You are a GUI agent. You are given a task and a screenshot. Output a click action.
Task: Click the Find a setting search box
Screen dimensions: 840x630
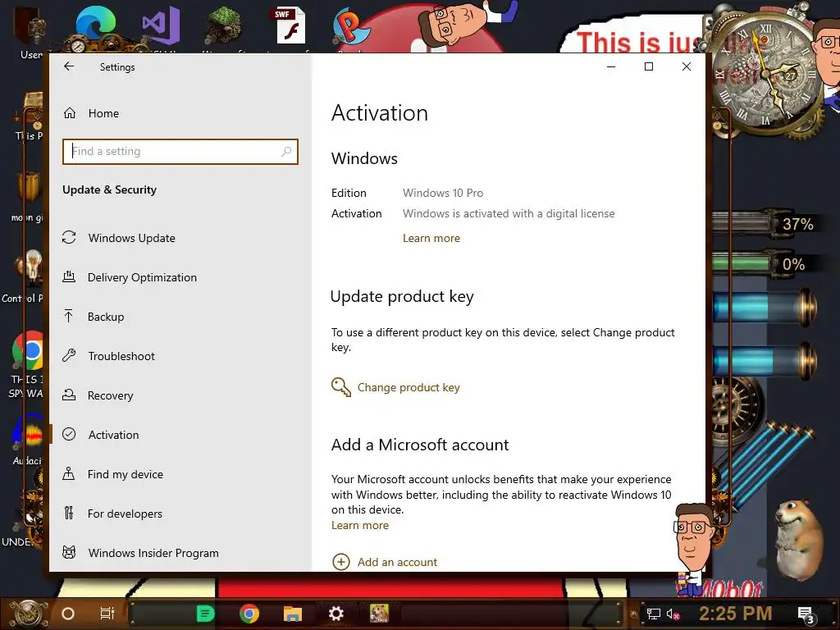[x=180, y=152]
